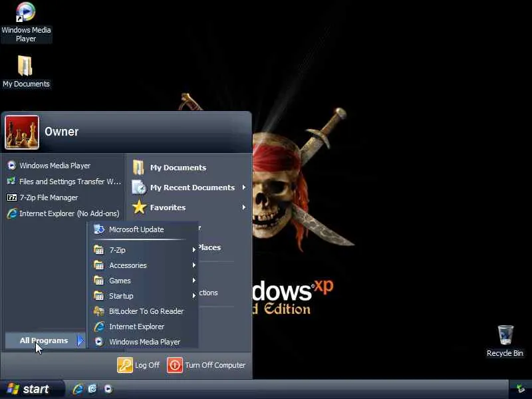
Task: Click Files and Settings Transfer icon
Action: point(11,181)
